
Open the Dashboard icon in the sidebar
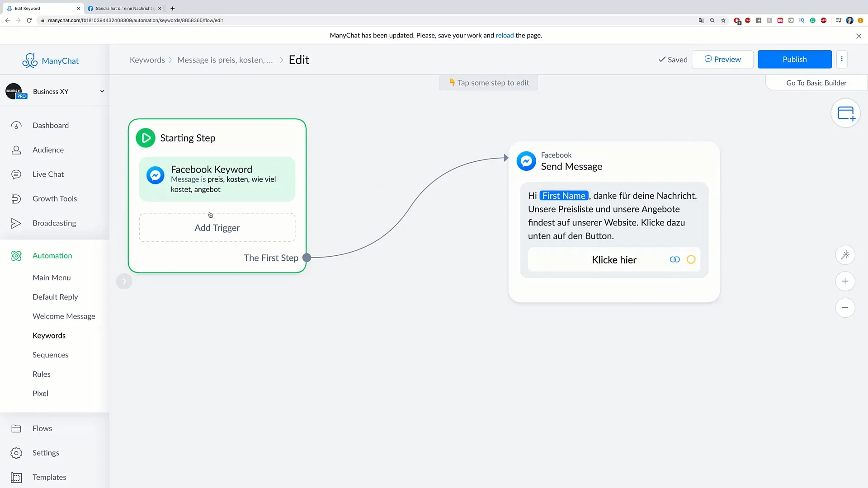(16, 126)
